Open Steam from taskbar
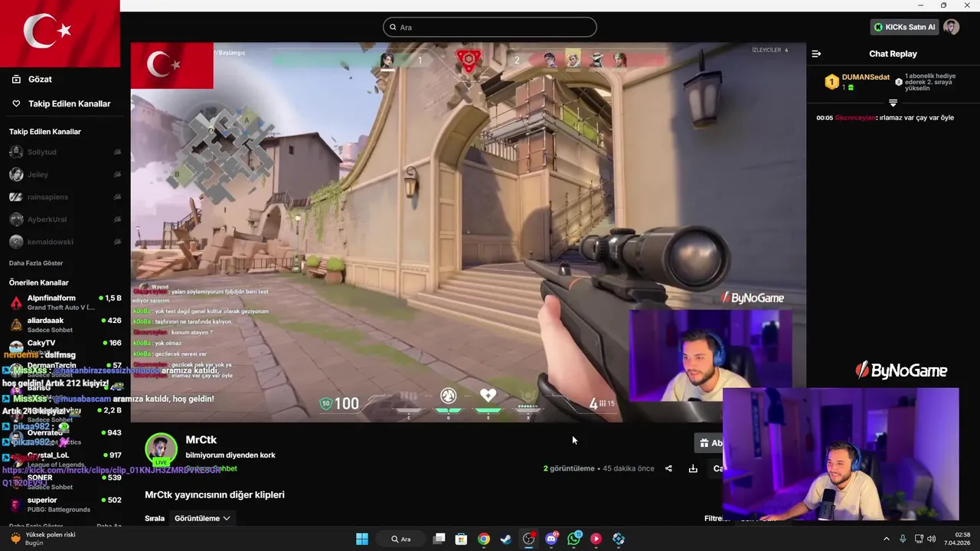Image resolution: width=980 pixels, height=551 pixels. [506, 539]
